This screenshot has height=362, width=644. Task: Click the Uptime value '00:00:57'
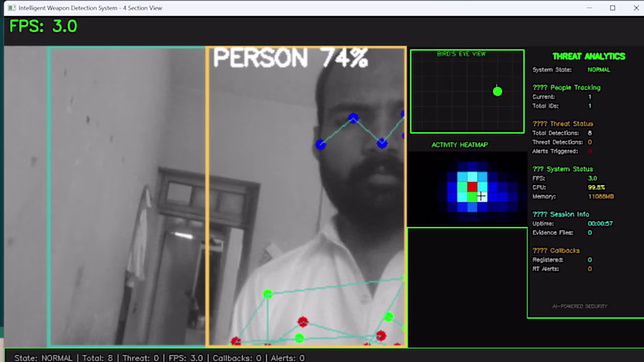(x=600, y=224)
